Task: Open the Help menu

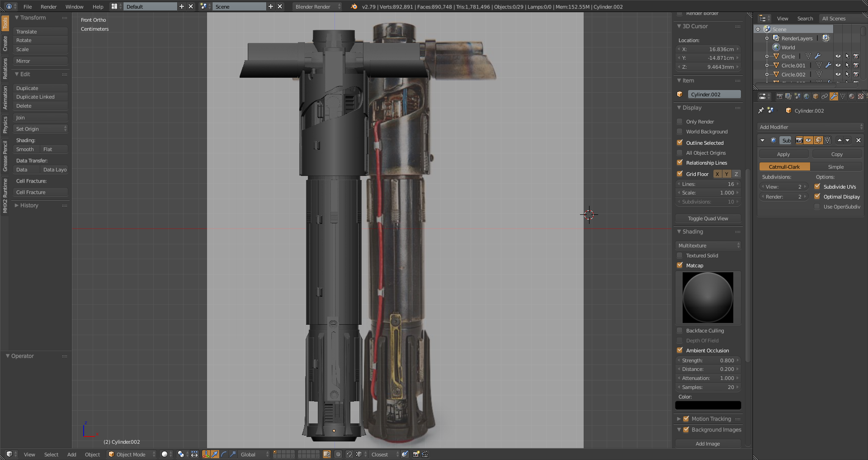Action: (x=98, y=6)
